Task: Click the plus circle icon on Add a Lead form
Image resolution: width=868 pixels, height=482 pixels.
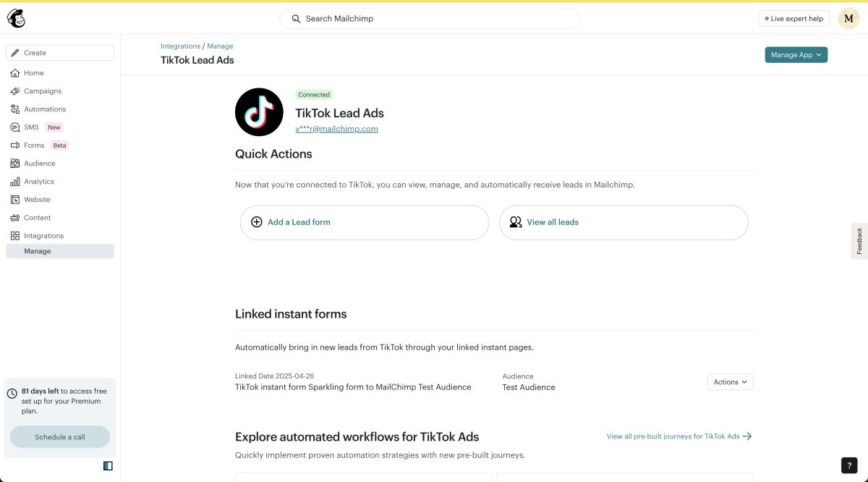Action: [257, 222]
